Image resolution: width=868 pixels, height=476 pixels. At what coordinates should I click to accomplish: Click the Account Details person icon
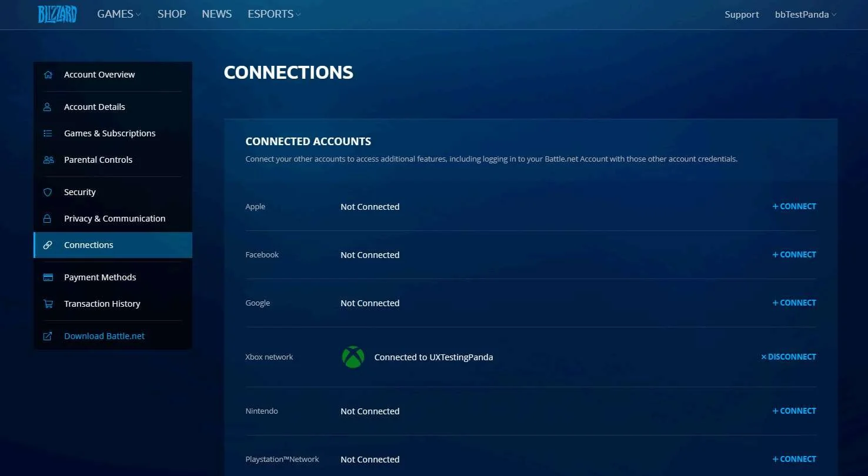(x=48, y=107)
